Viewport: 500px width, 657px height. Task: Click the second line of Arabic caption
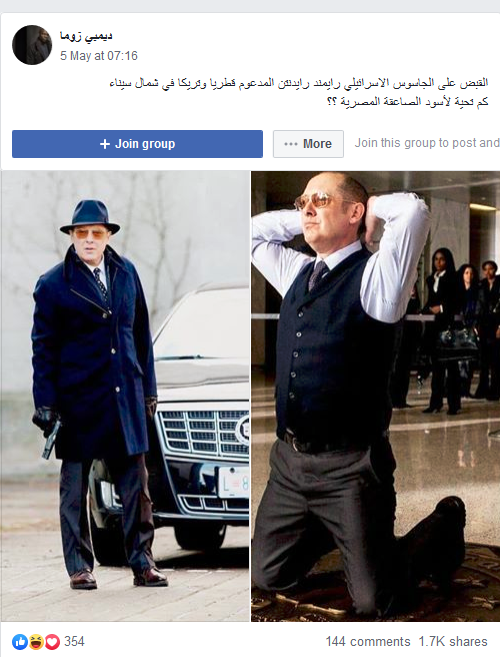(x=407, y=102)
